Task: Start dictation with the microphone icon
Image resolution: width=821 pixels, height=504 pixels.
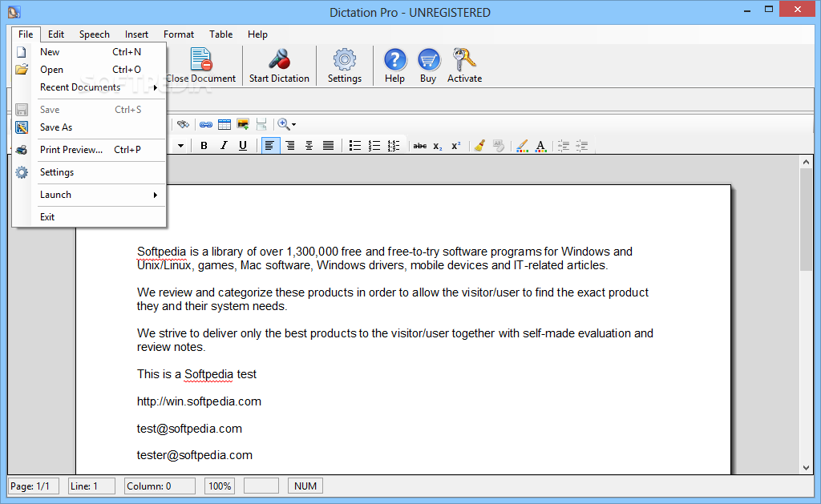Action: pyautogui.click(x=279, y=59)
